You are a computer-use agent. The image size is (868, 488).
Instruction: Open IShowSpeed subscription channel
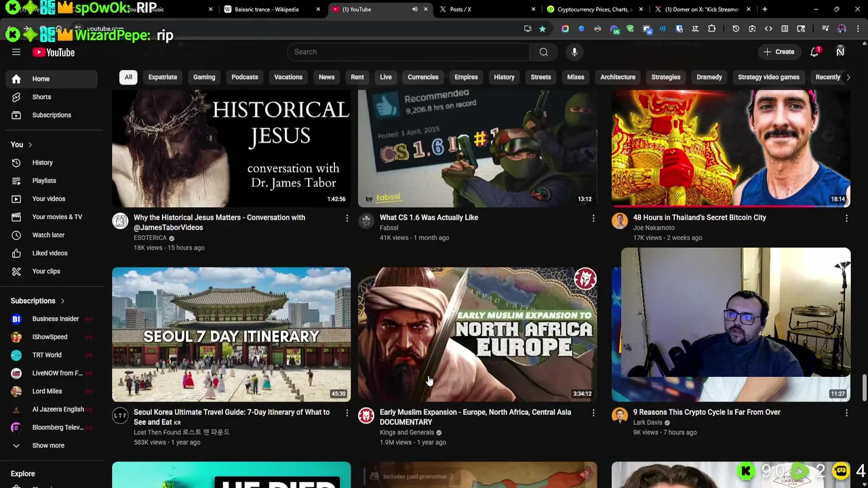tap(52, 337)
